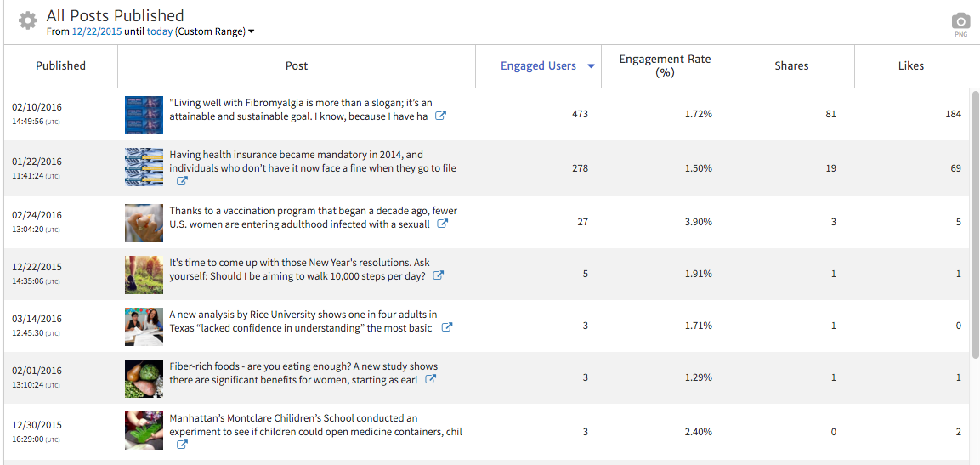Sort by Engagement Rate column header
The height and width of the screenshot is (465, 980).
(665, 65)
